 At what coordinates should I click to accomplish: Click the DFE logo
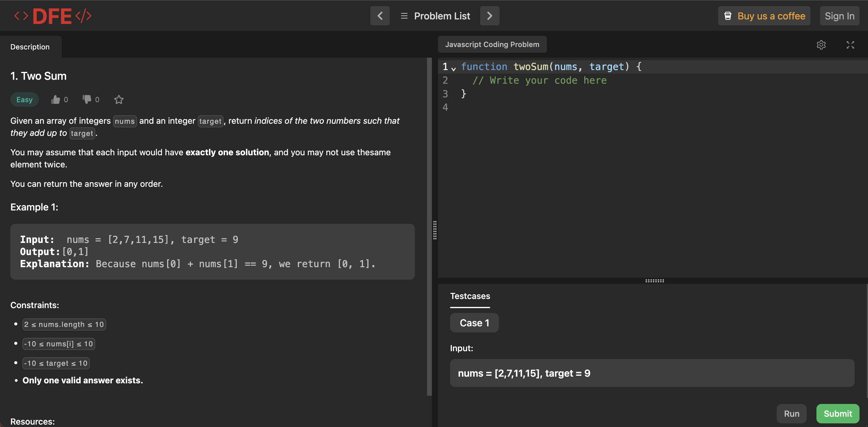pyautogui.click(x=53, y=15)
